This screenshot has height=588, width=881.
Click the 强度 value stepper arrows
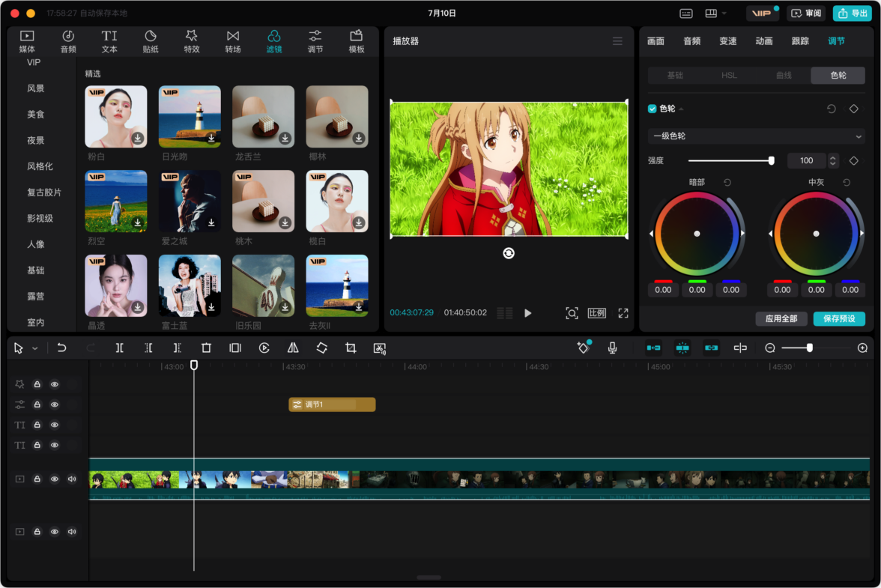(833, 160)
